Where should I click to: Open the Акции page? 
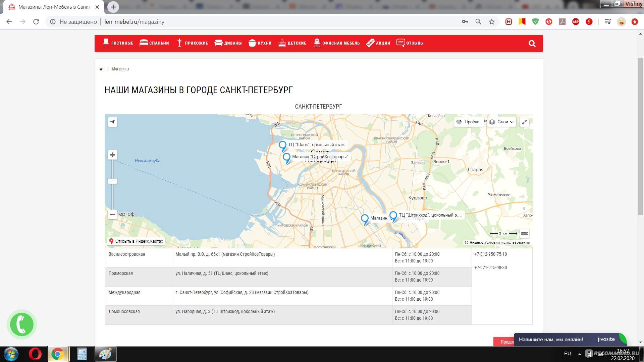point(378,43)
